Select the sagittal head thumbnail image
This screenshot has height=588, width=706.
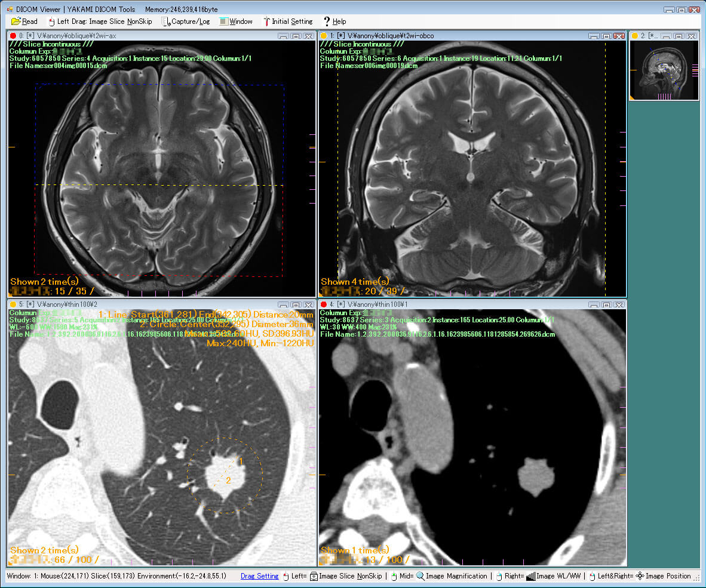tap(665, 70)
